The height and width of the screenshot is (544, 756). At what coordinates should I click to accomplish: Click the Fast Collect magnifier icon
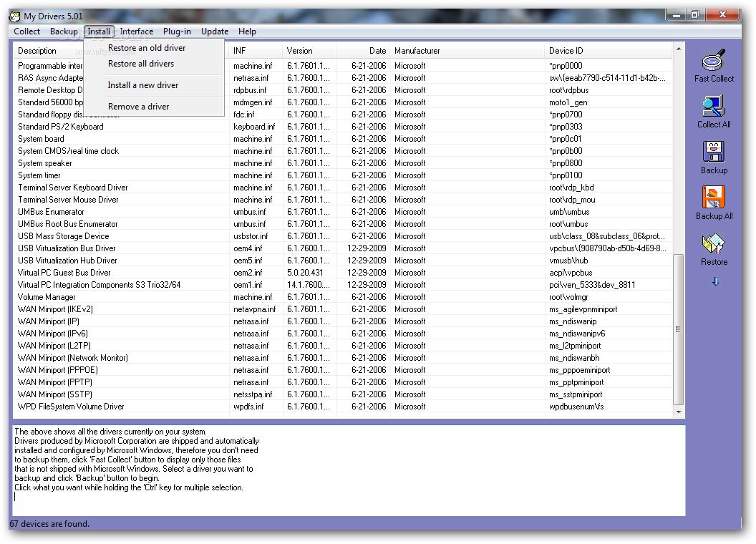[714, 59]
